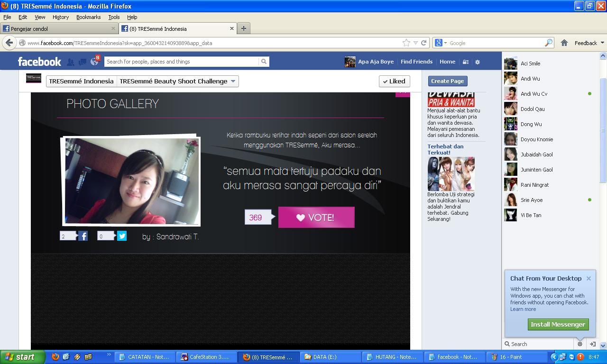Click the pink VOTE! button
607x364 pixels.
click(x=316, y=217)
